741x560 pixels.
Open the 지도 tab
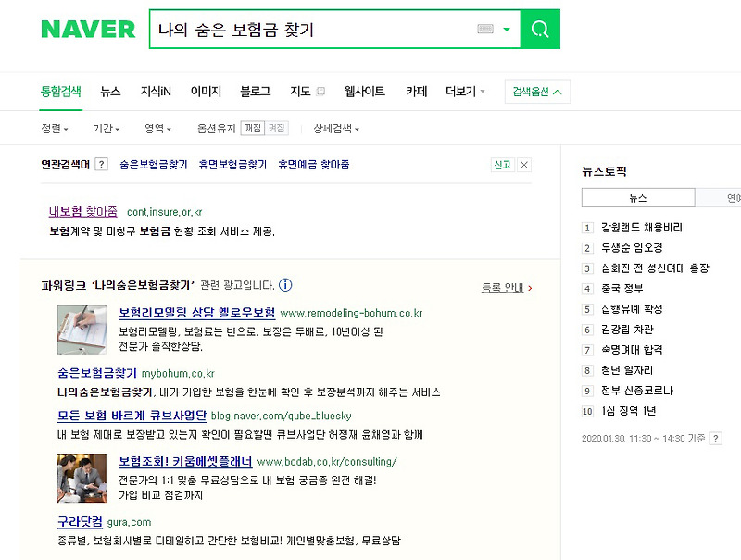click(300, 91)
